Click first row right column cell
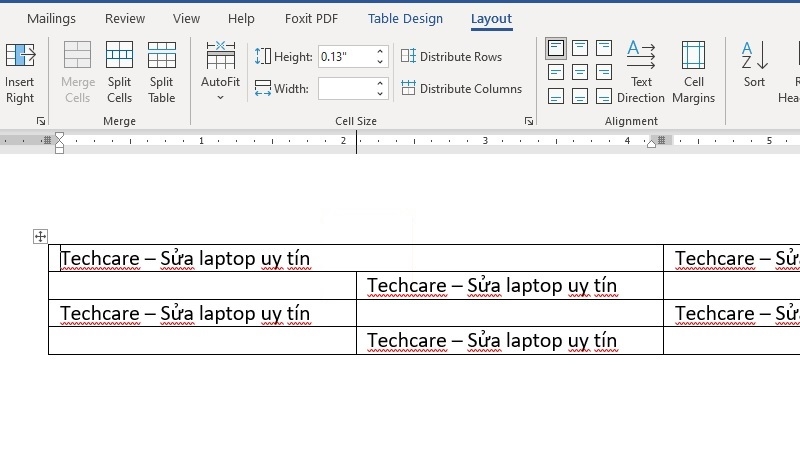This screenshot has width=800, height=450. (732, 258)
